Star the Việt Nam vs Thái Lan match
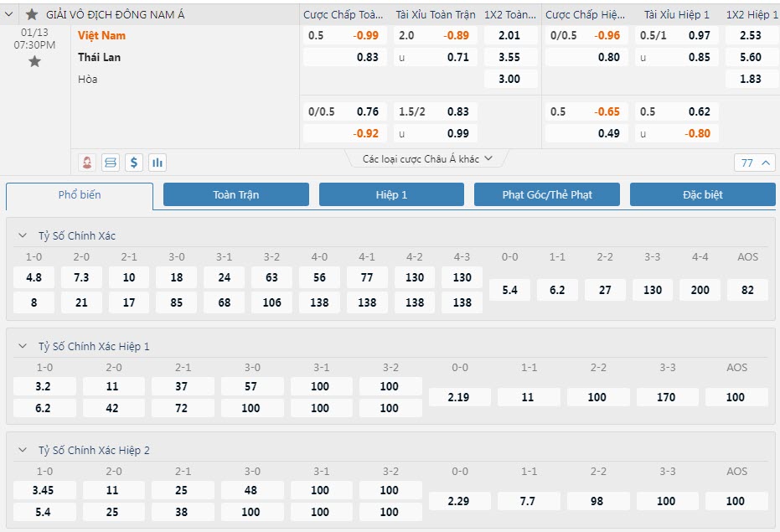 [x=34, y=62]
